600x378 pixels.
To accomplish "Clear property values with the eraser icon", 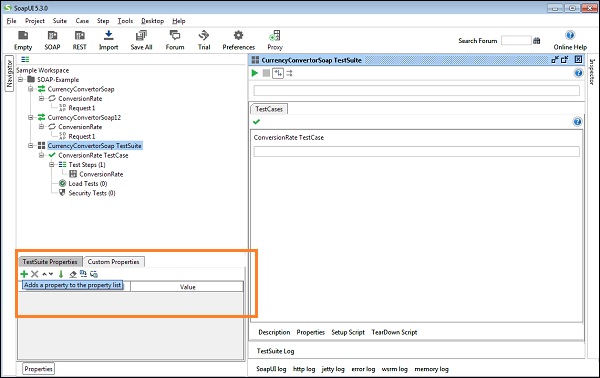I will [73, 274].
